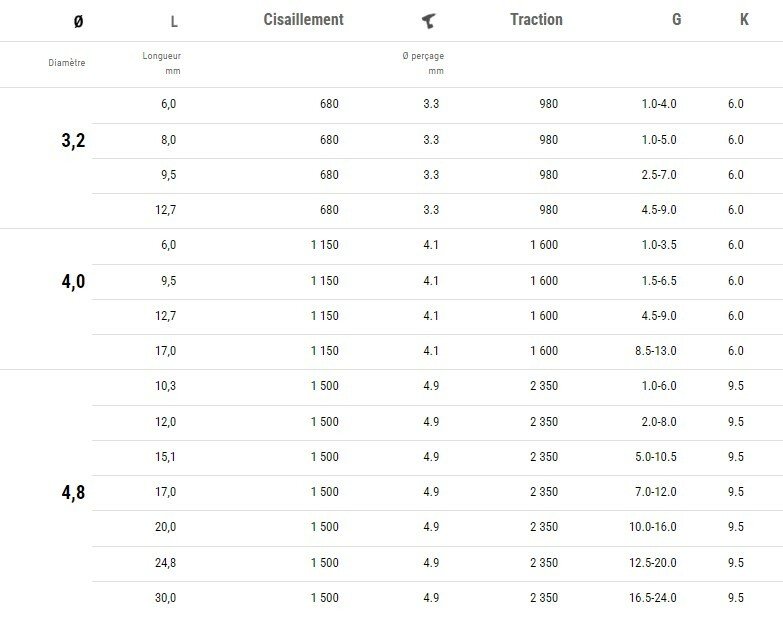Select the 4,8 diameter row group
The image size is (783, 632).
(x=73, y=493)
